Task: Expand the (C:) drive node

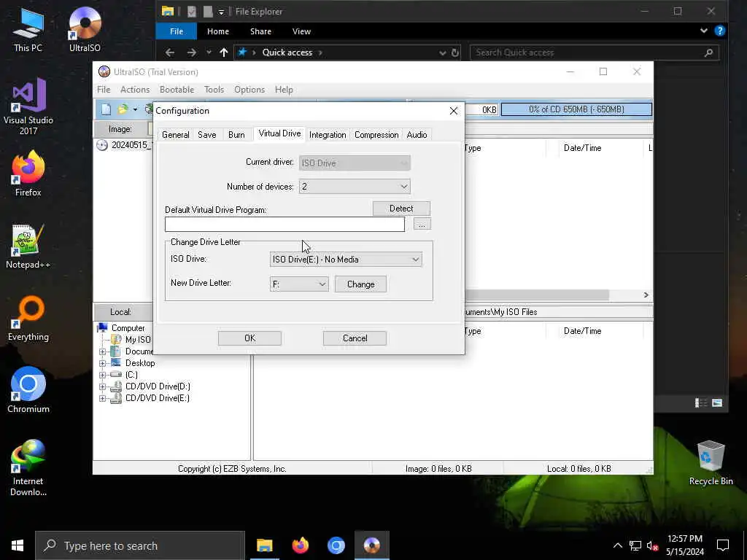Action: (x=102, y=375)
